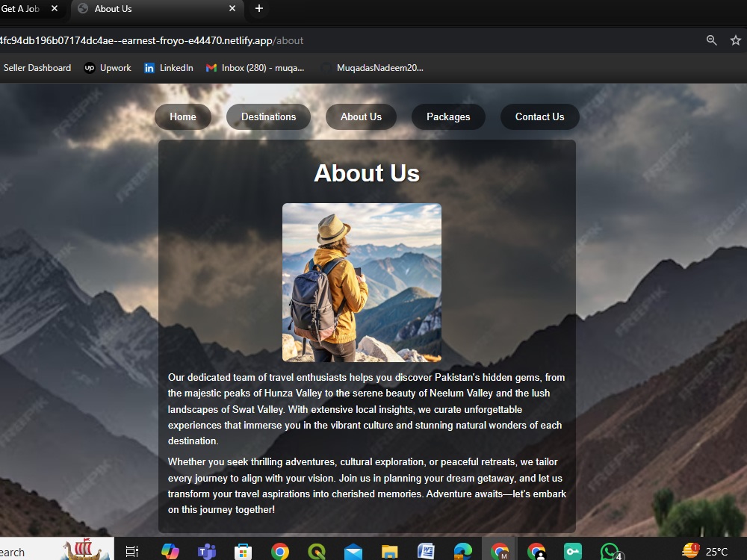Open Microsoft Teams from the taskbar
This screenshot has width=747, height=560.
point(207,552)
